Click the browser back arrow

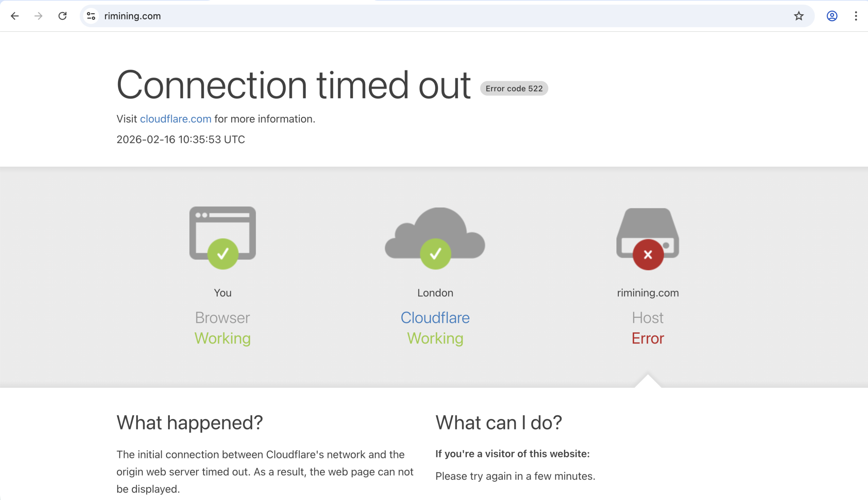point(15,16)
